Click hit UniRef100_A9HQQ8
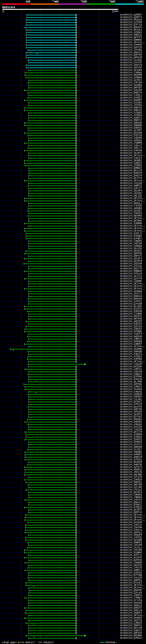This screenshot has height=644, width=146. coord(131,352)
